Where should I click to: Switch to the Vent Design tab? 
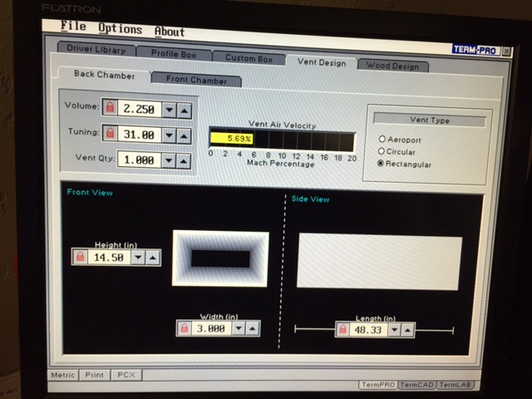322,62
